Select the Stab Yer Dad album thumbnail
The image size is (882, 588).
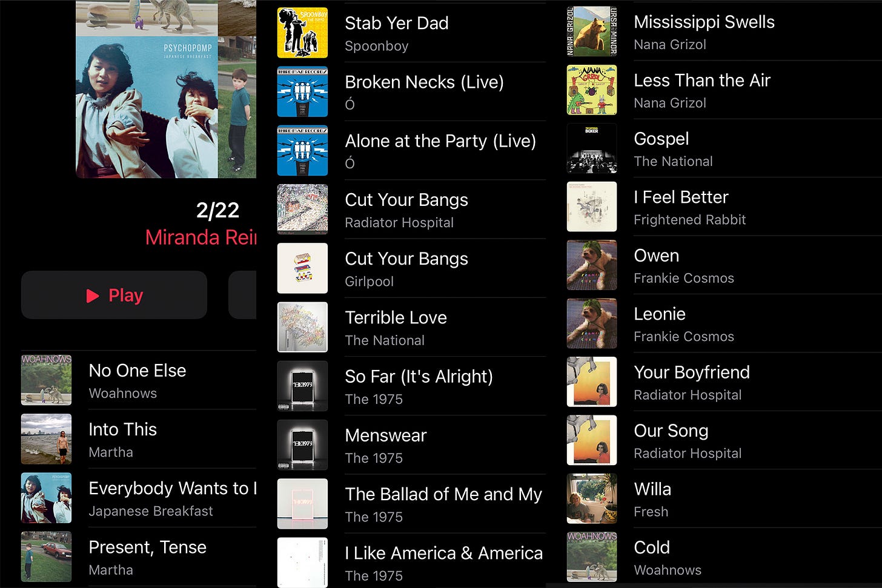click(x=302, y=33)
